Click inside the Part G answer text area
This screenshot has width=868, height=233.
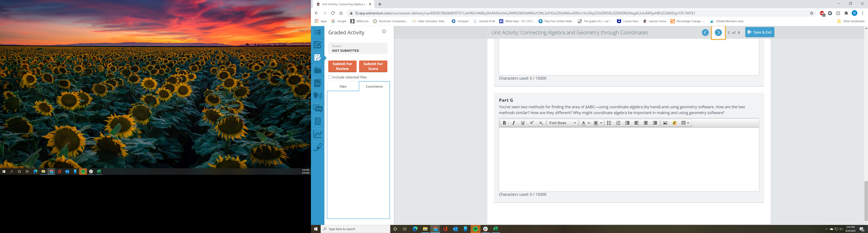[x=628, y=159]
